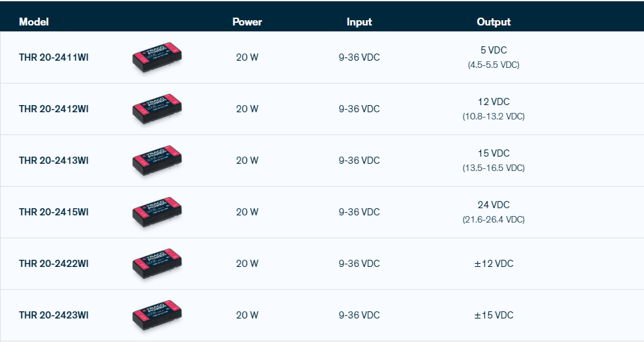Open the THR 20-2412WI model link
The height and width of the screenshot is (342, 644).
[53, 109]
